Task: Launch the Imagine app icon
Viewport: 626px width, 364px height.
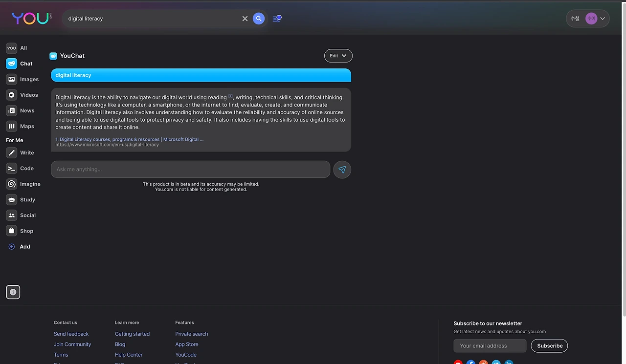Action: point(11,184)
